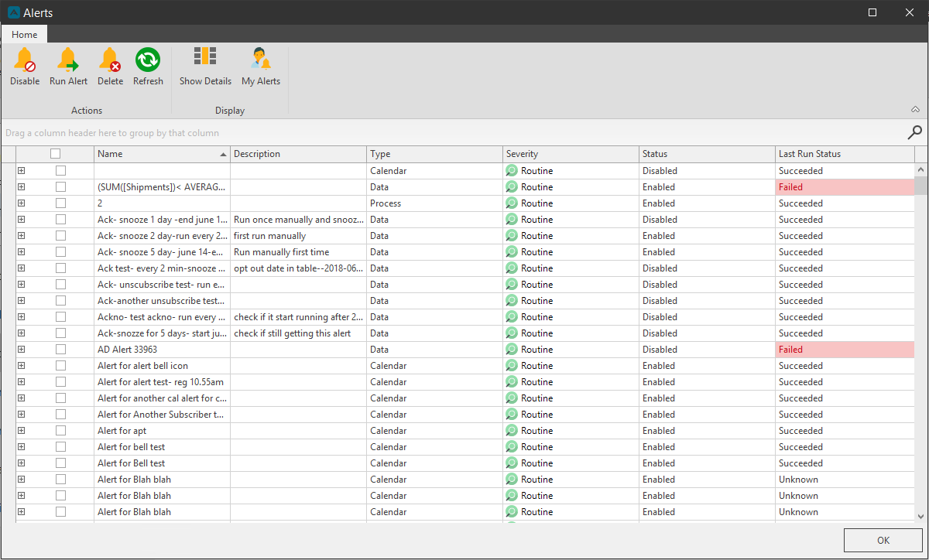Viewport: 929px width, 560px height.
Task: Sort by the Status column header
Action: [x=708, y=154]
